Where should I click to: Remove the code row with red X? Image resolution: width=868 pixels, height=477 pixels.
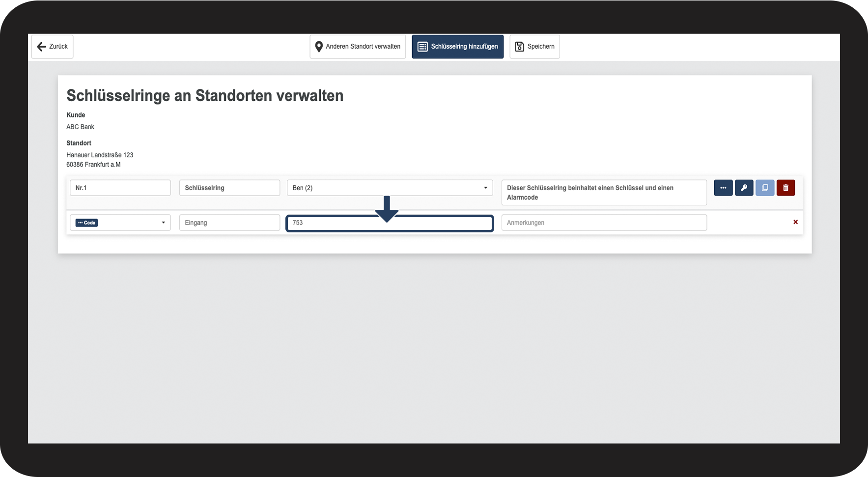tap(795, 222)
